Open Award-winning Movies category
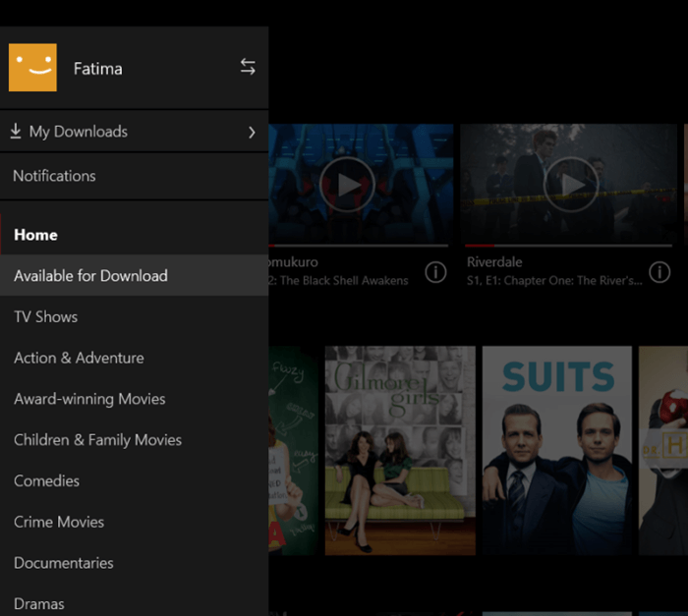This screenshot has width=688, height=616. click(134, 399)
